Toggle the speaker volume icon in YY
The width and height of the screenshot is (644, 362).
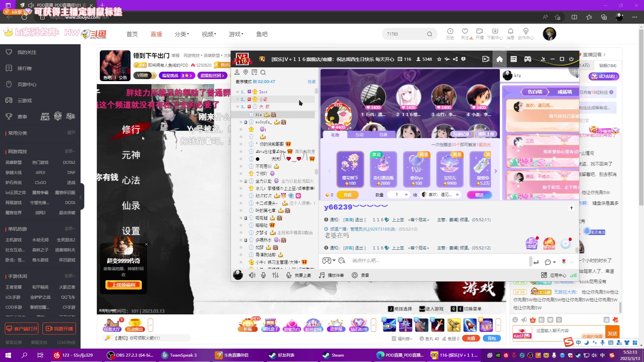pyautogui.click(x=252, y=275)
